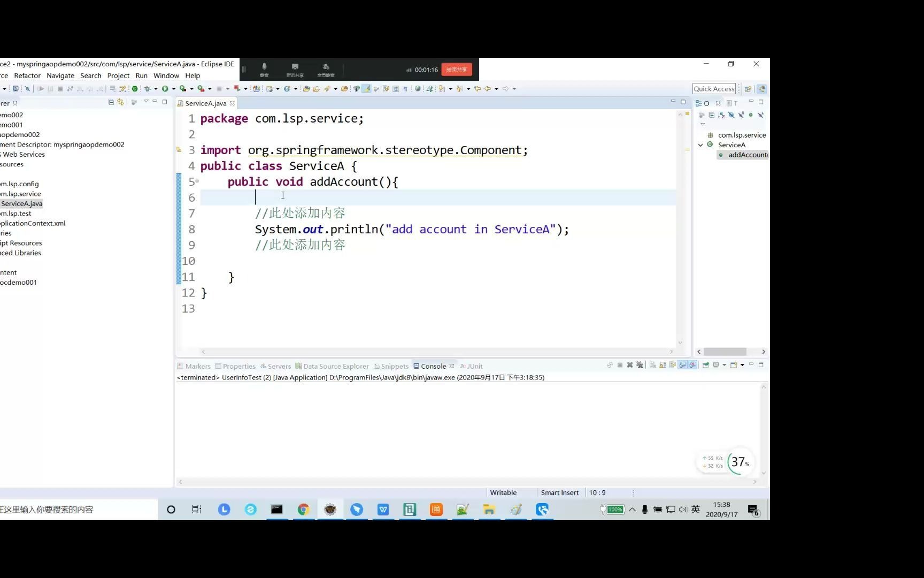This screenshot has height=578, width=924.
Task: Switch to the Properties tab
Action: [x=235, y=367]
